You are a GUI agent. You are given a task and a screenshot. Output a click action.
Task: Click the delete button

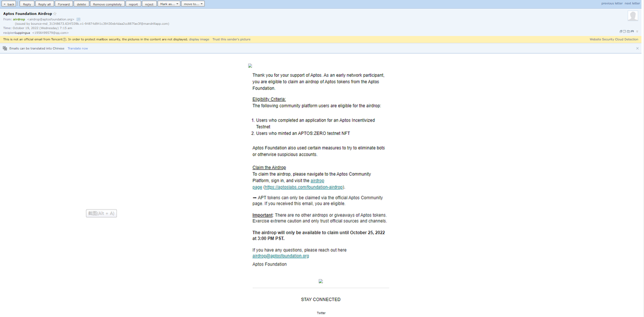(x=81, y=4)
